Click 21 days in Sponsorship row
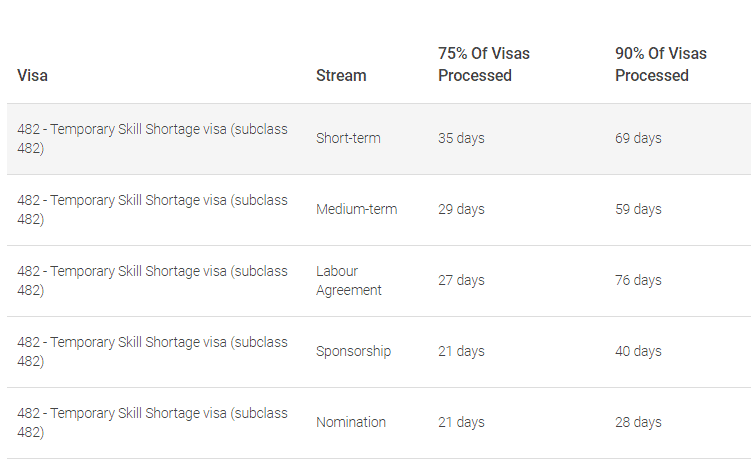This screenshot has width=751, height=472. (x=461, y=351)
